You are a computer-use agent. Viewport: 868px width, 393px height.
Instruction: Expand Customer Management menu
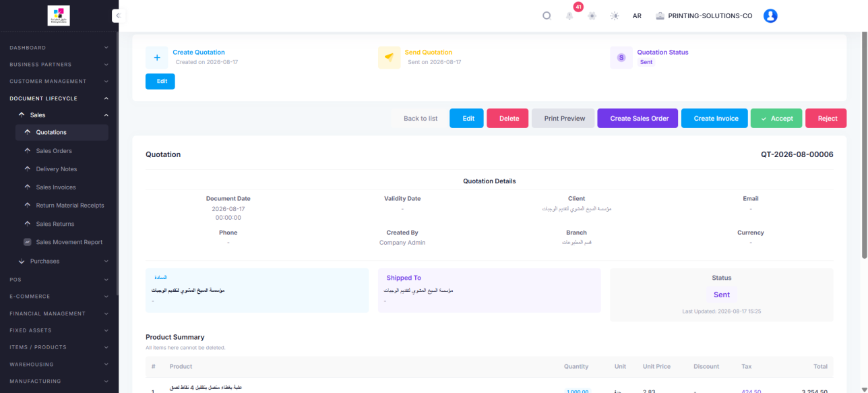pyautogui.click(x=59, y=81)
